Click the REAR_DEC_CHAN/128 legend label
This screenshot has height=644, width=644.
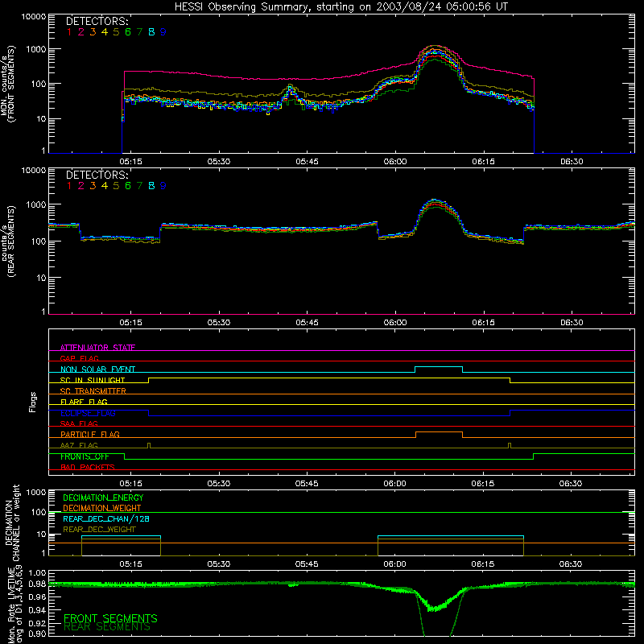(x=106, y=518)
